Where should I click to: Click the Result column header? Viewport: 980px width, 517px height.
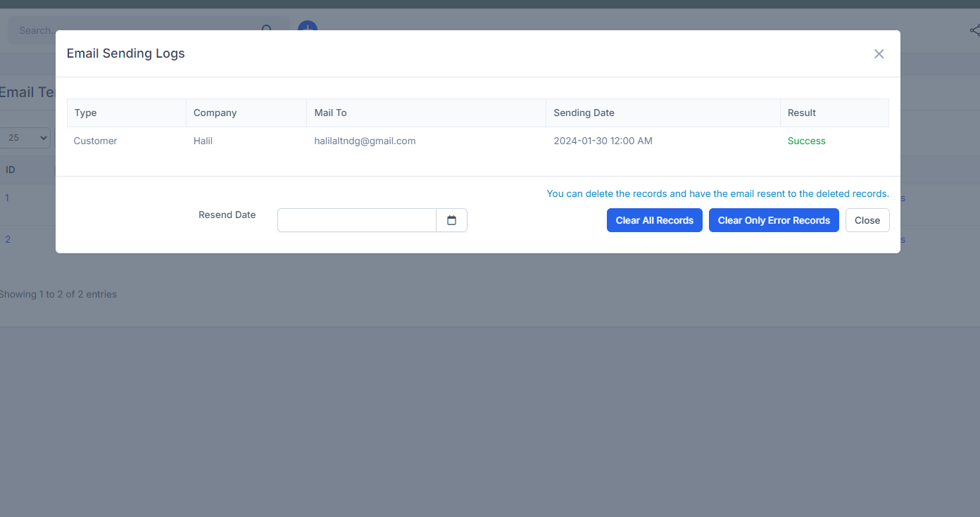(802, 113)
